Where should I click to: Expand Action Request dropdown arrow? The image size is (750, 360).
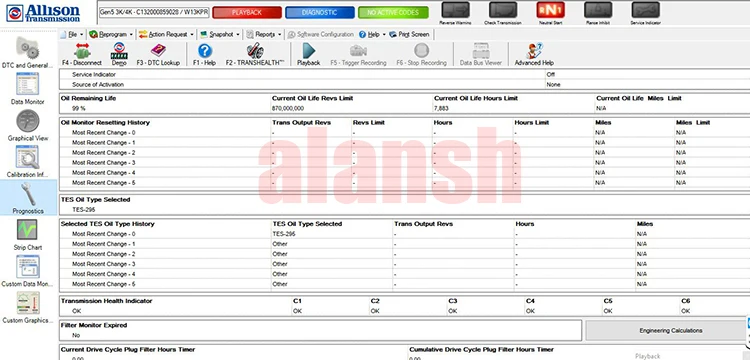point(192,35)
